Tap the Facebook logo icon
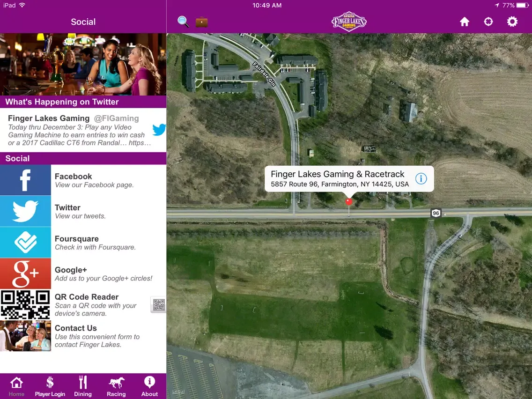 25,180
